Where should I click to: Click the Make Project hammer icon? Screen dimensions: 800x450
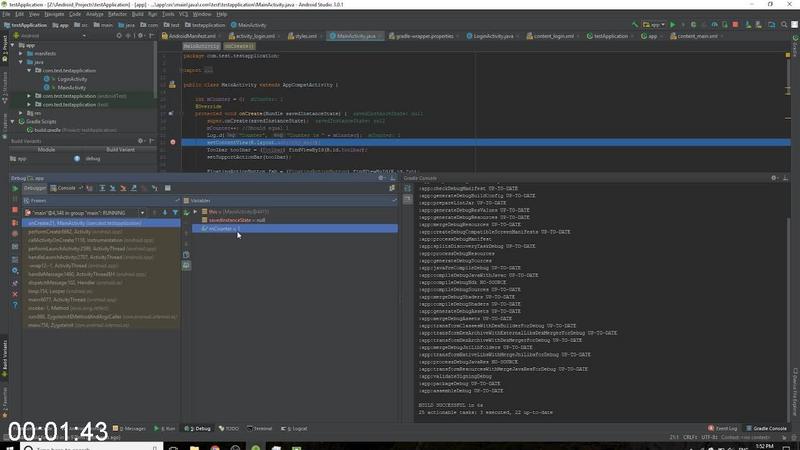click(x=635, y=24)
